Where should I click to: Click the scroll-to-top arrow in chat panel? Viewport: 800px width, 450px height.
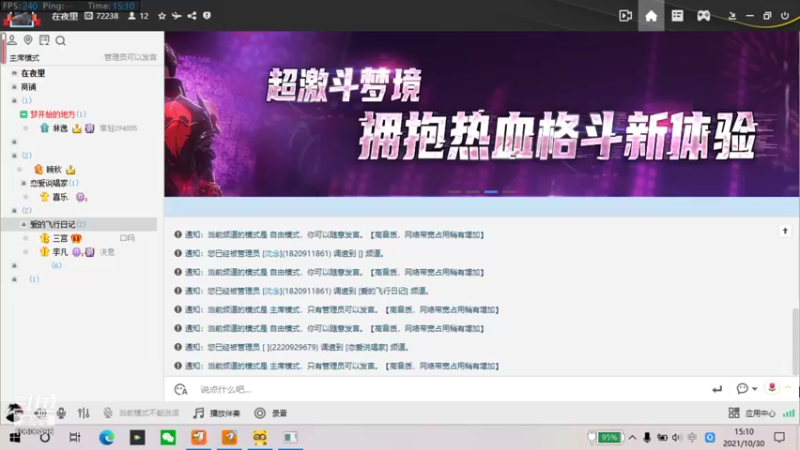(785, 231)
